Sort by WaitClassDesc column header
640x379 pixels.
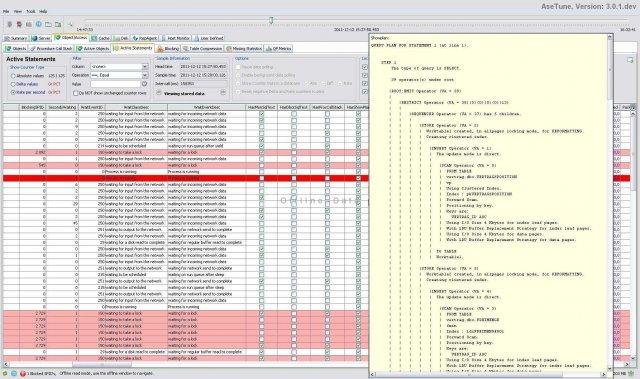(136, 107)
